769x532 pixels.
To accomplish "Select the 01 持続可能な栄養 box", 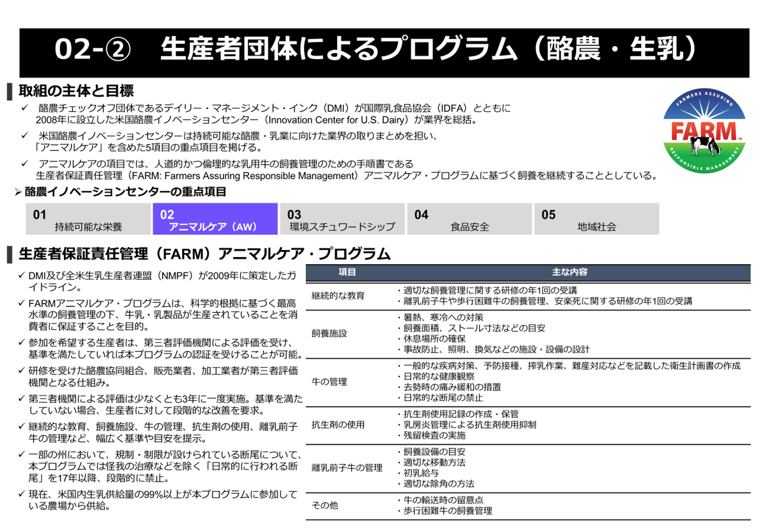I will tap(88, 219).
